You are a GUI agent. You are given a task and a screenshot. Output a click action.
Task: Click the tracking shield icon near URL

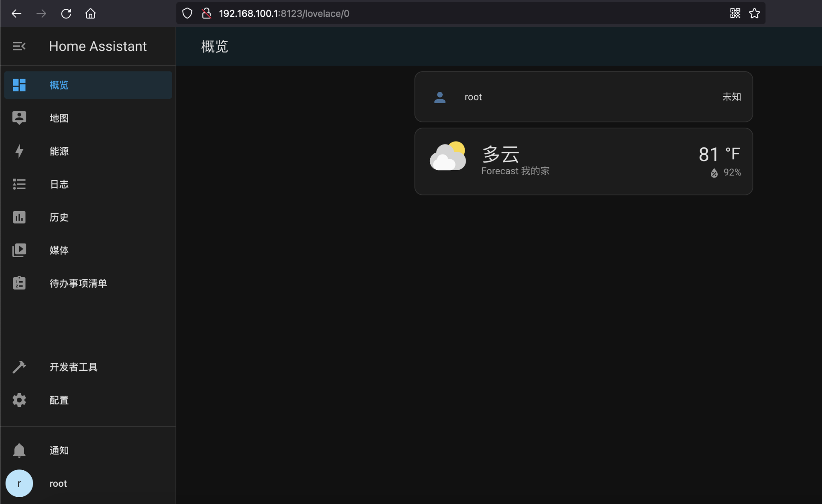point(187,13)
